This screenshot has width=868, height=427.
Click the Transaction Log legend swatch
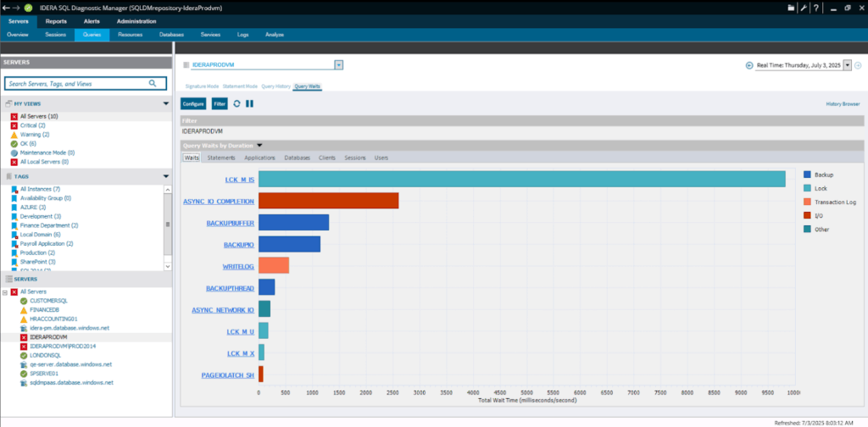(807, 202)
